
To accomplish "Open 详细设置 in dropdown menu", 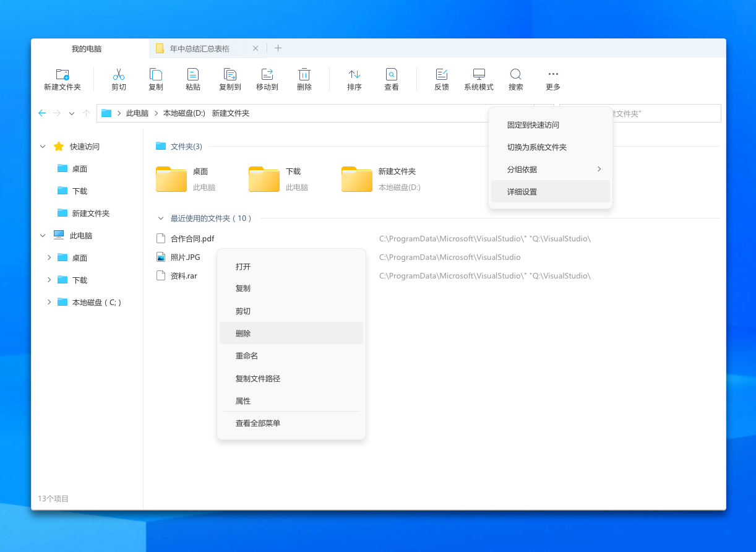I will click(x=551, y=191).
